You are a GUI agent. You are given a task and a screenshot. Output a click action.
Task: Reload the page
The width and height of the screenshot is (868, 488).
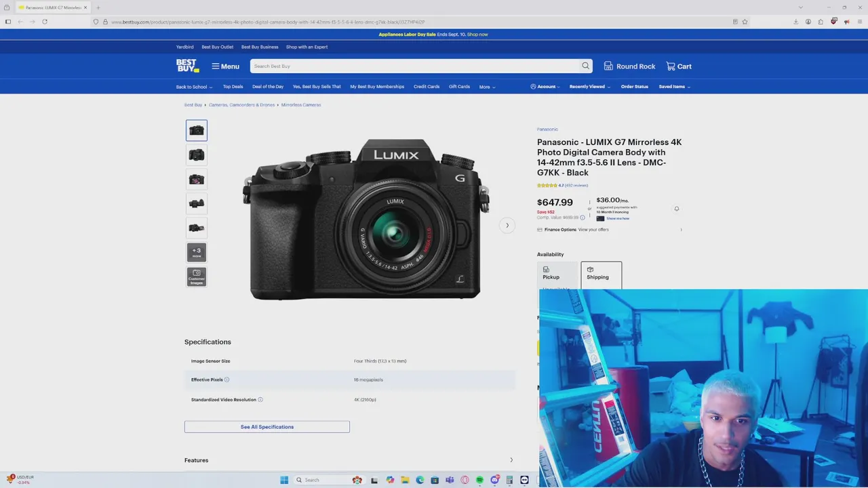coord(45,22)
